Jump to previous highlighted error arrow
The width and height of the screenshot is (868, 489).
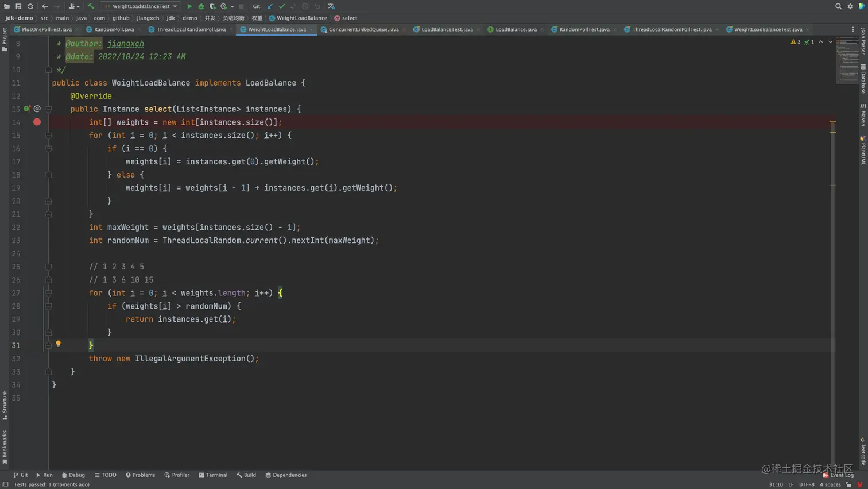[821, 42]
